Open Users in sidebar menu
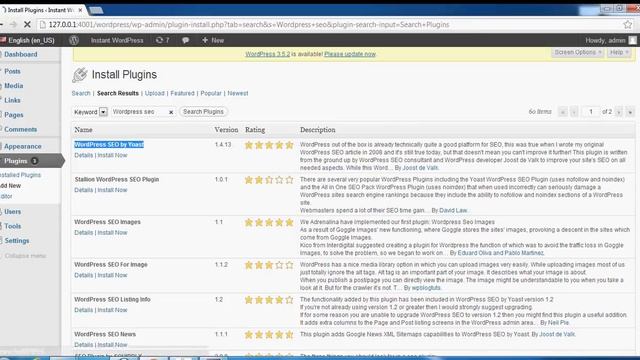This screenshot has height=360, width=640. coord(13,211)
